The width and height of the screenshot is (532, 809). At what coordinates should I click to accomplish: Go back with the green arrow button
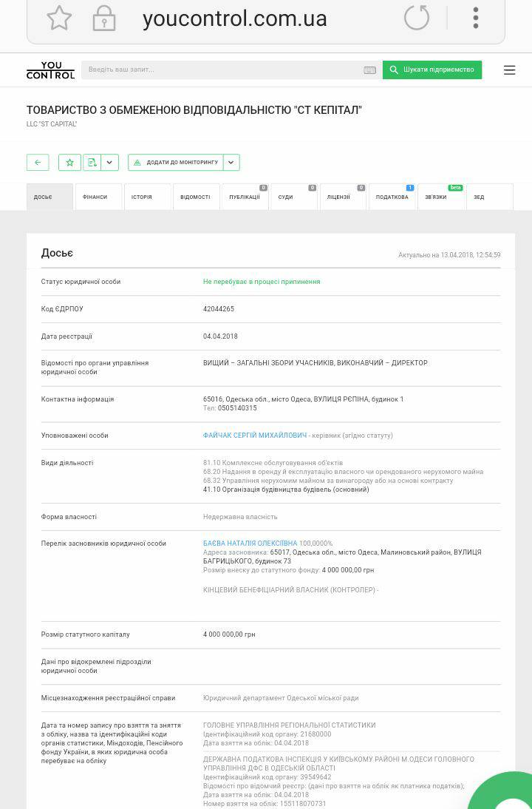(38, 163)
